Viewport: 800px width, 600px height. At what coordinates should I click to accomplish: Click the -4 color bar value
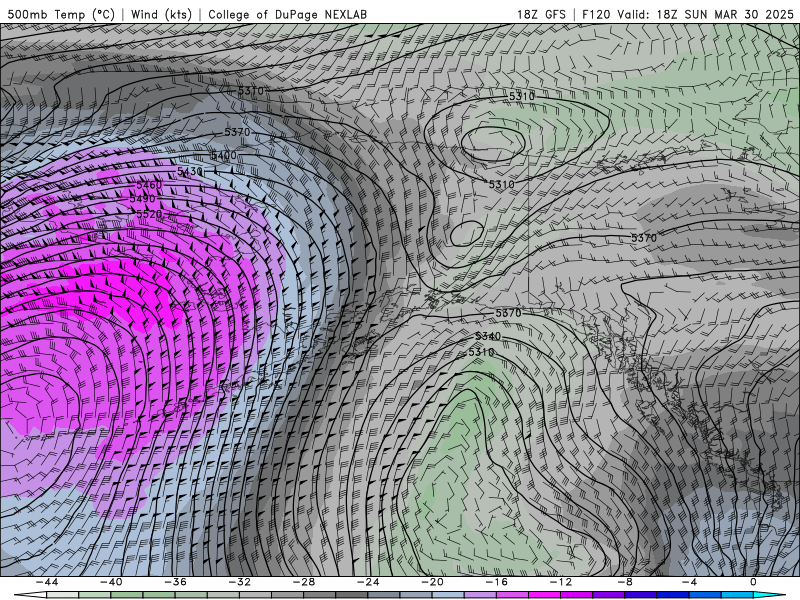(x=690, y=582)
